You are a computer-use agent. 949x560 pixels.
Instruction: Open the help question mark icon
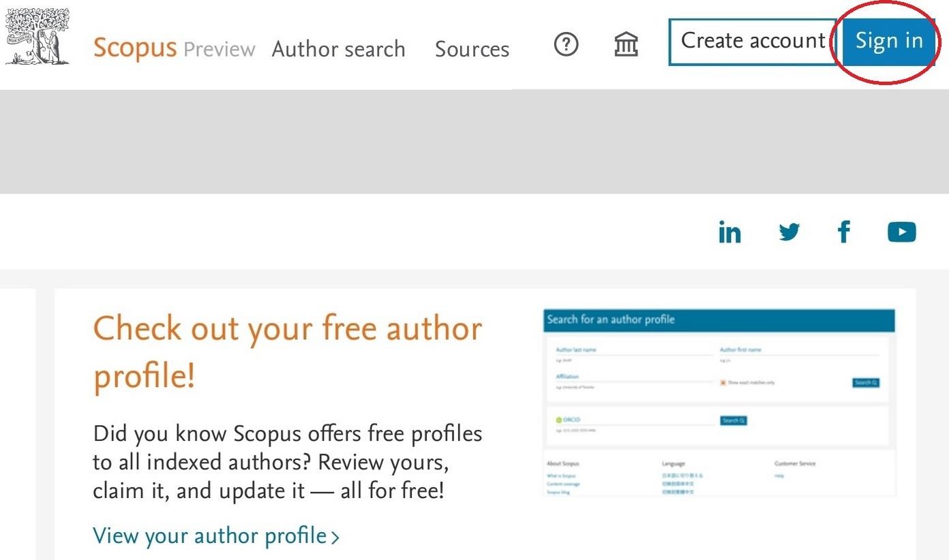point(566,46)
